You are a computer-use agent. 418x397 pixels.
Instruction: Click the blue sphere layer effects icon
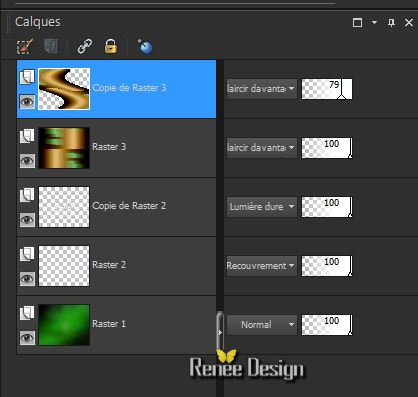click(145, 47)
